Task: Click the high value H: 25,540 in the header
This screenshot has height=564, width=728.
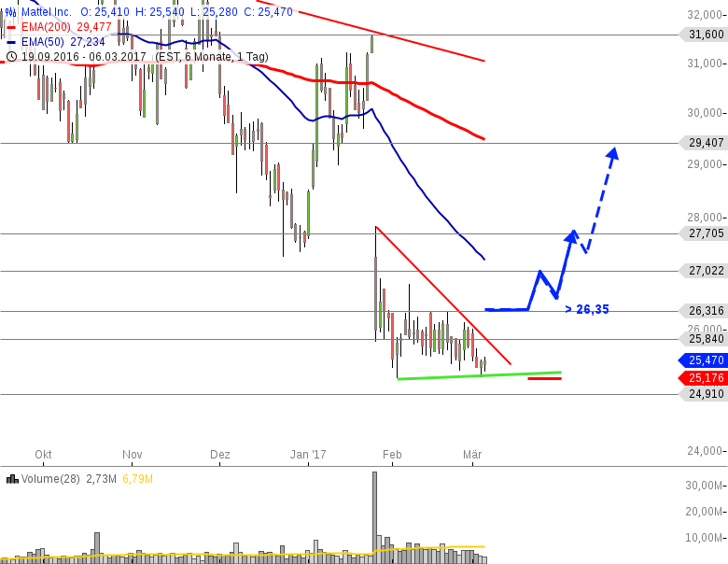Action: pyautogui.click(x=160, y=12)
